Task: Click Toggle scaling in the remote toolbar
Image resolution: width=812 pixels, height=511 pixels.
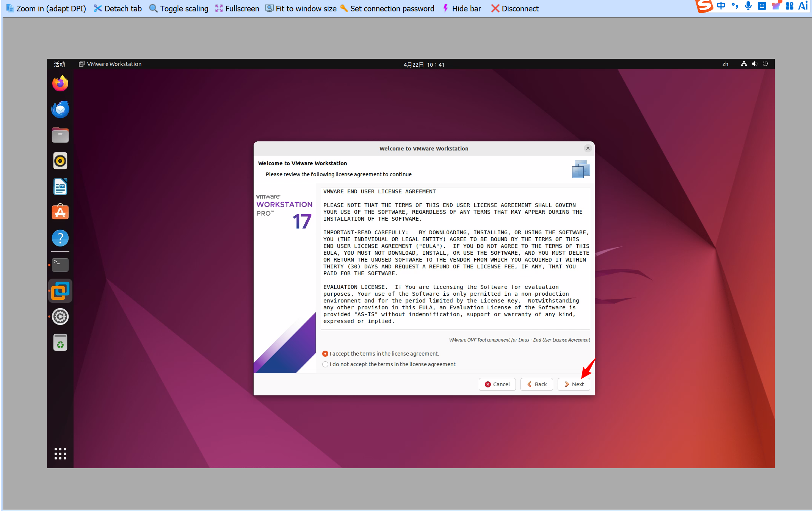Action: coord(179,8)
